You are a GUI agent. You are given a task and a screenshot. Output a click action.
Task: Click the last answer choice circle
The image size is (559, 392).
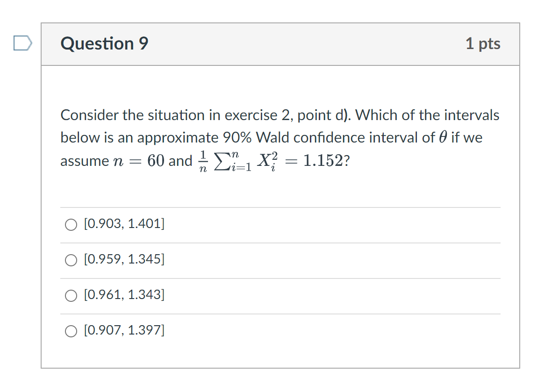[x=71, y=331]
